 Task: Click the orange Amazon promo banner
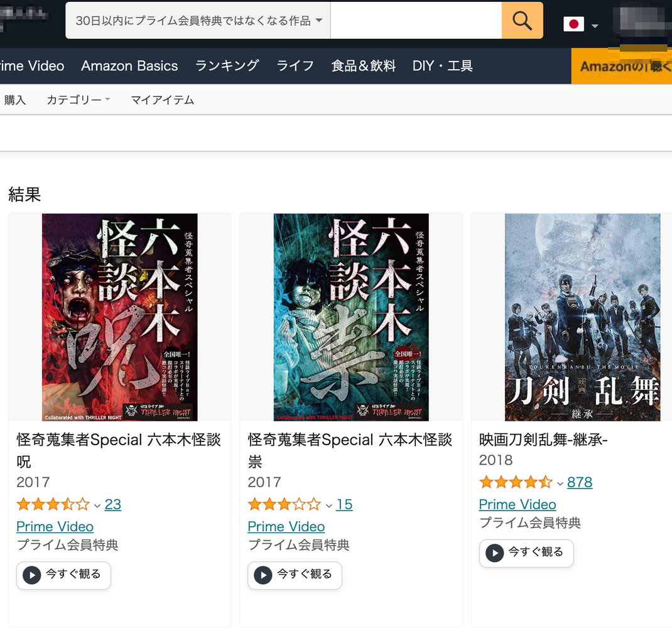[621, 66]
